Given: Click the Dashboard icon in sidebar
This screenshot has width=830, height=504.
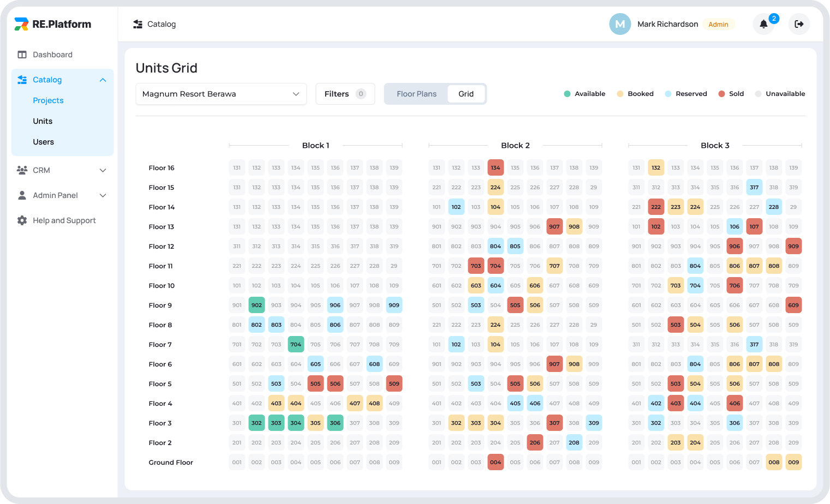Looking at the screenshot, I should coord(22,55).
